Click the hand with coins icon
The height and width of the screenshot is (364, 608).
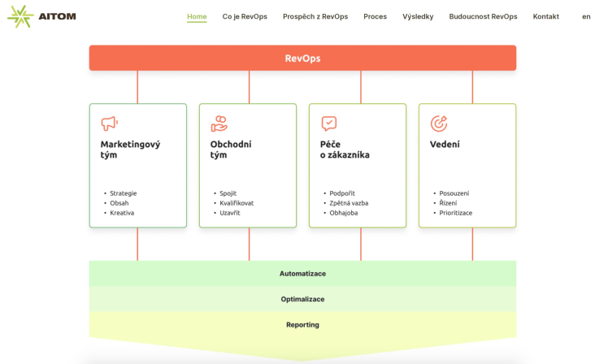(x=219, y=123)
